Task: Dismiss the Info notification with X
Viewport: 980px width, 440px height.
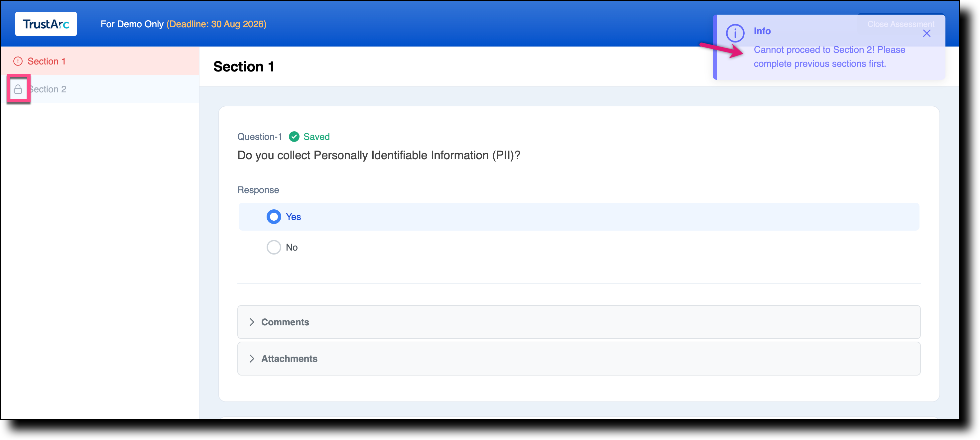Action: tap(926, 34)
